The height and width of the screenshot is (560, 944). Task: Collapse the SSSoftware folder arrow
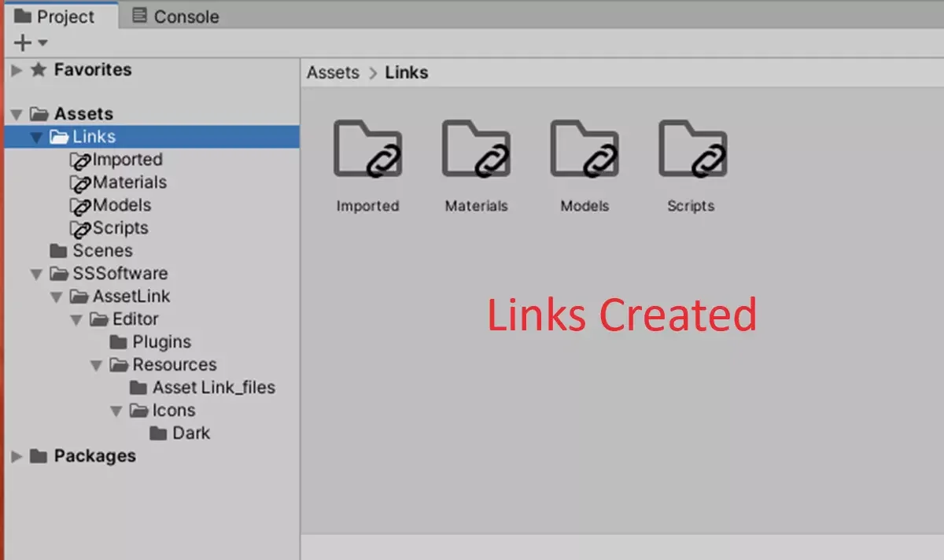(x=37, y=274)
